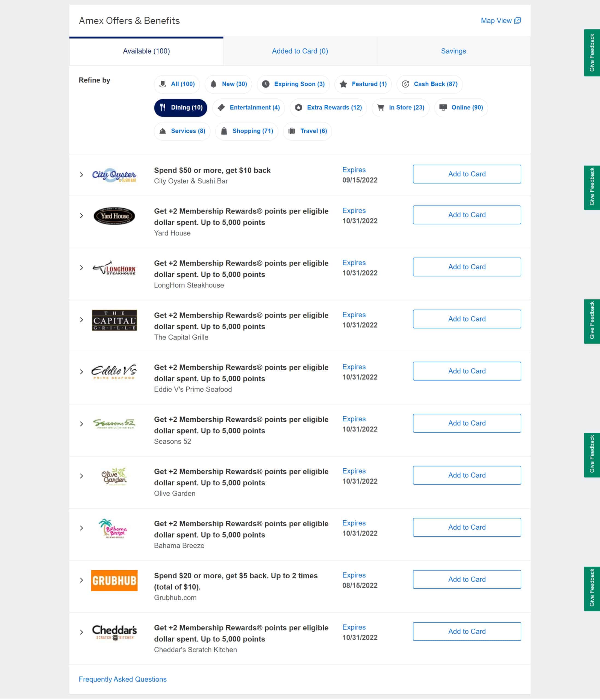
Task: Add the Eddie V's offer to card
Action: pyautogui.click(x=467, y=371)
